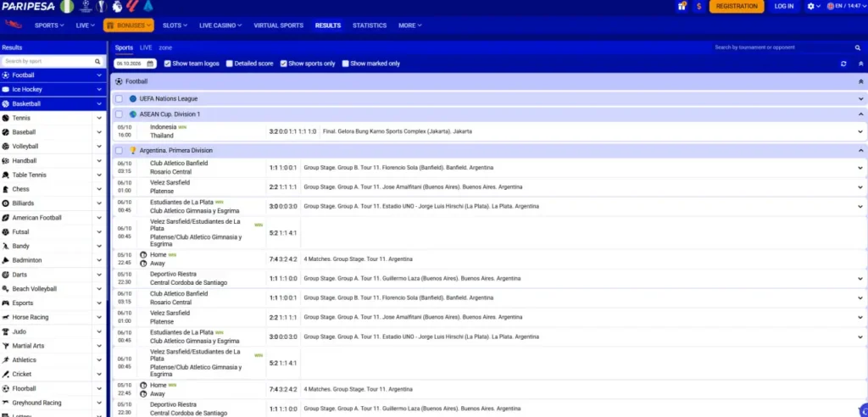Click the Volleyball icon in sidebar
The width and height of the screenshot is (868, 417).
(6, 146)
